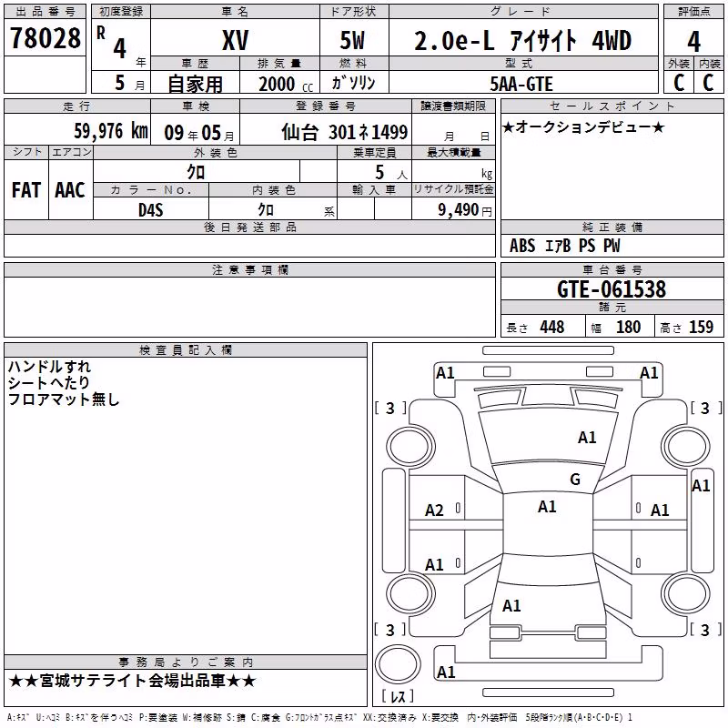Click the 出品番号 header
This screenshot has height=728, width=728.
pyautogui.click(x=45, y=12)
